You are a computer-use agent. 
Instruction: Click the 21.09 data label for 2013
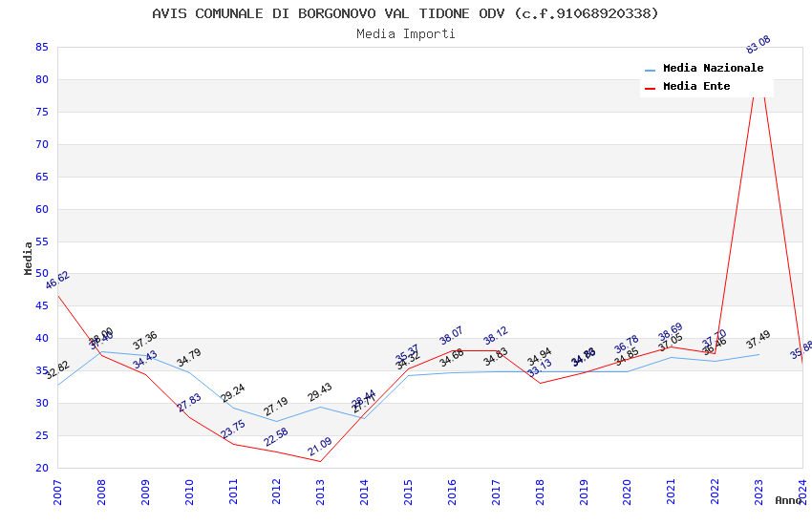(320, 447)
